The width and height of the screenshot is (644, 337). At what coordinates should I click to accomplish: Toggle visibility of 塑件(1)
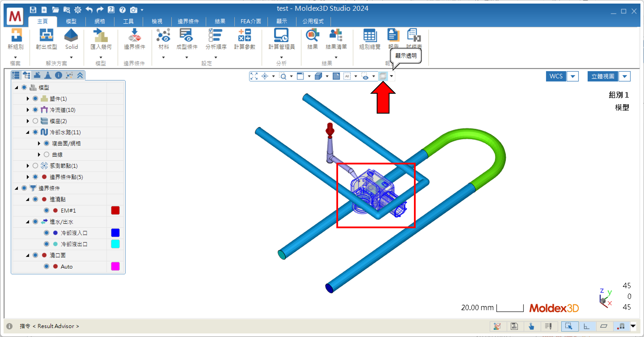pos(35,99)
